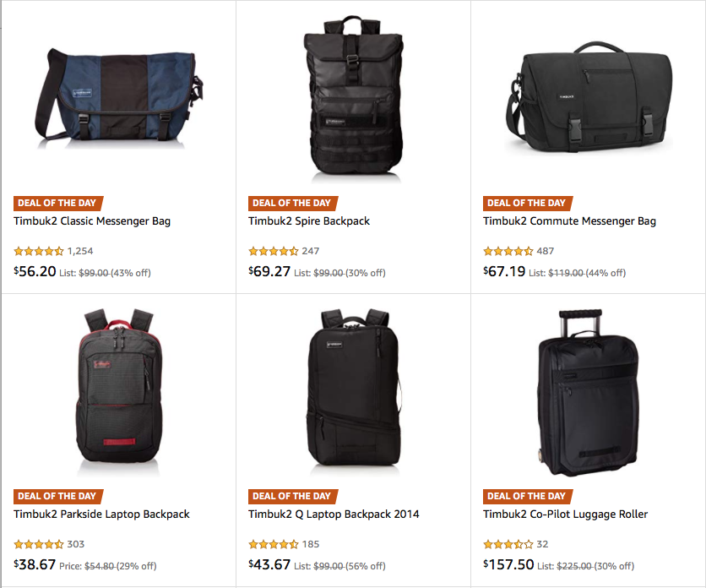
Task: Open the Timbuk2 Spire Backpack product photo
Action: [x=354, y=97]
